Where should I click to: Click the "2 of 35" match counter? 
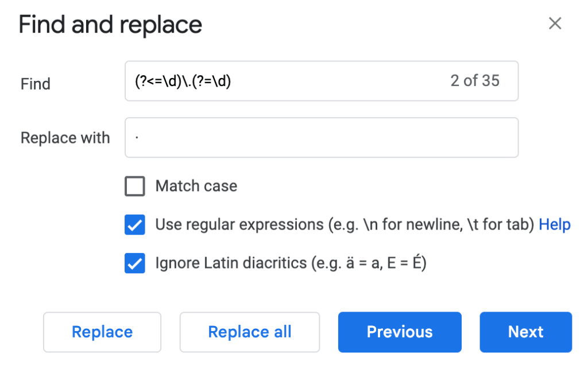[x=475, y=81]
